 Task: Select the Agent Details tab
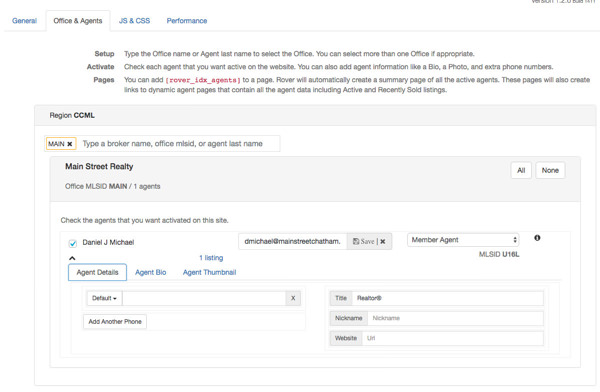pos(97,272)
